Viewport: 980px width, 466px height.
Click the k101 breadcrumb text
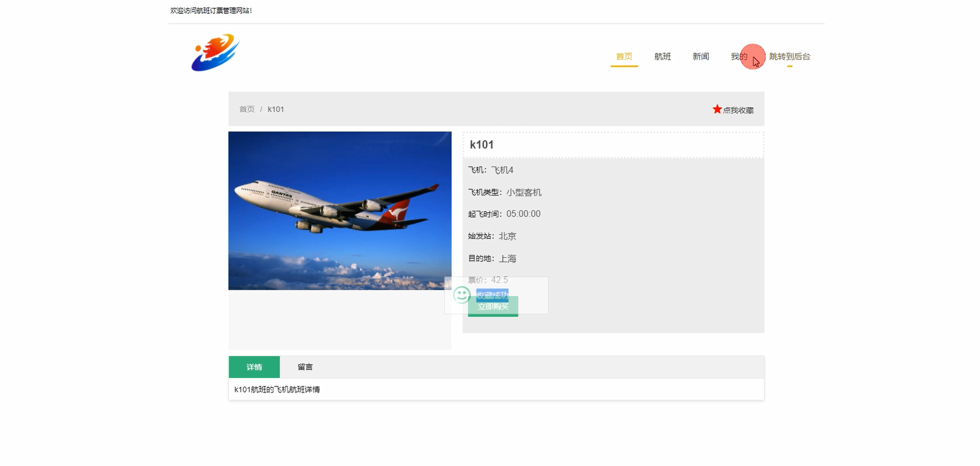275,109
